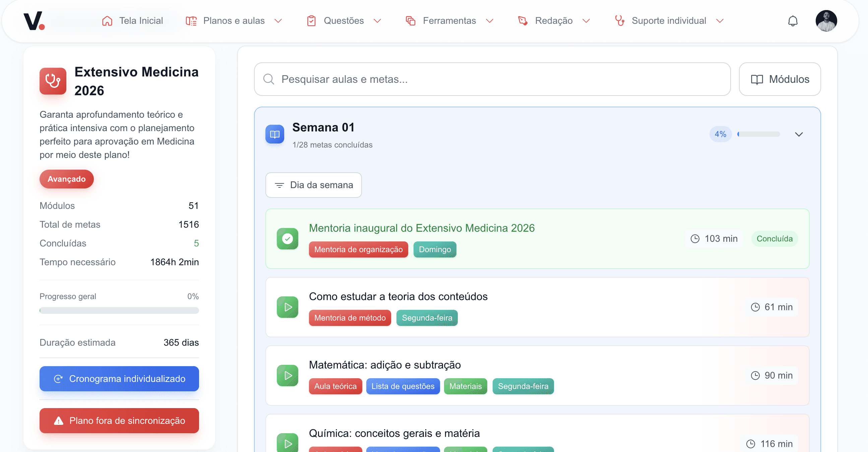Click the V logo in header
Viewport: 868px width, 452px height.
[34, 21]
